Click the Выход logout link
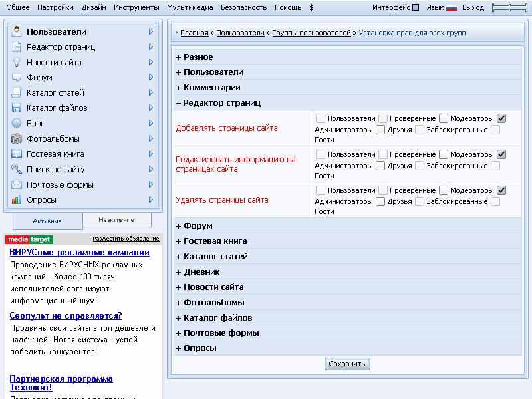Screen dimensions: 532x399 point(473,7)
